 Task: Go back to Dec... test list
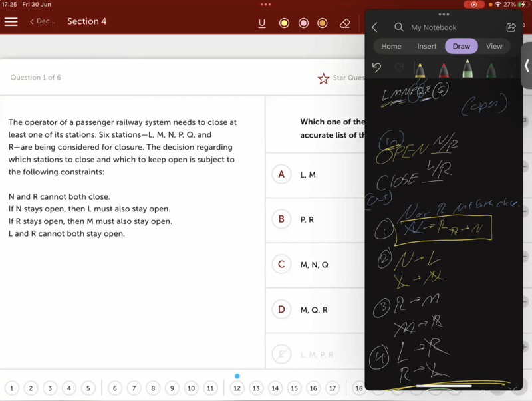42,21
